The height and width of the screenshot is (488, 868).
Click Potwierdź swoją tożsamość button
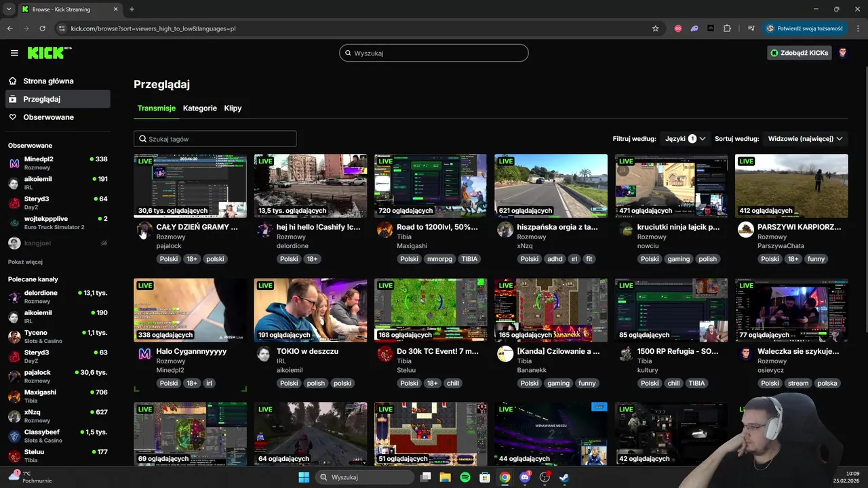point(805,28)
